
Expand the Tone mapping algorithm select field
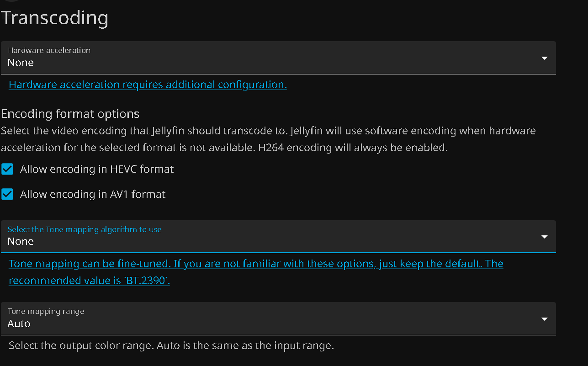tap(274, 241)
